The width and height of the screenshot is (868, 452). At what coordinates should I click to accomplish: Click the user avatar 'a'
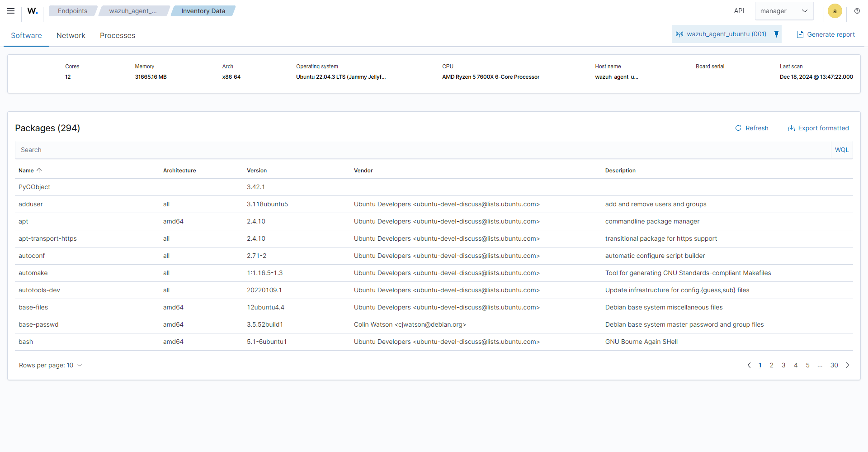pos(835,11)
